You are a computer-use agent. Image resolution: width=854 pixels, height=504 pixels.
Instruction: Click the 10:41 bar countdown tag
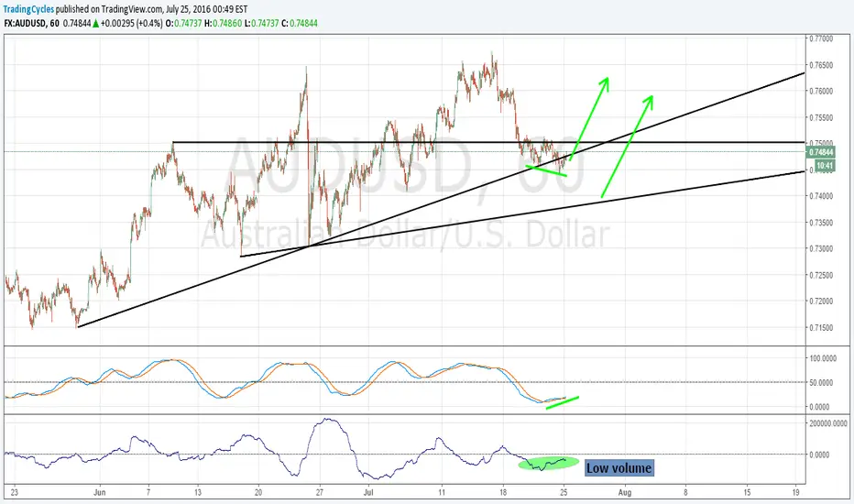click(825, 166)
